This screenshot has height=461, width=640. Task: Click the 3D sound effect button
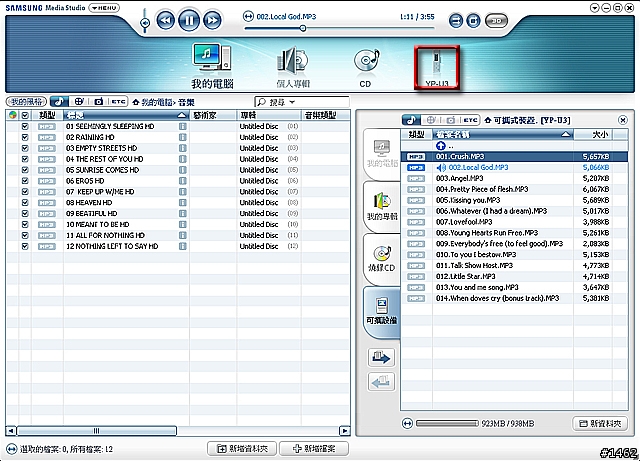point(496,20)
